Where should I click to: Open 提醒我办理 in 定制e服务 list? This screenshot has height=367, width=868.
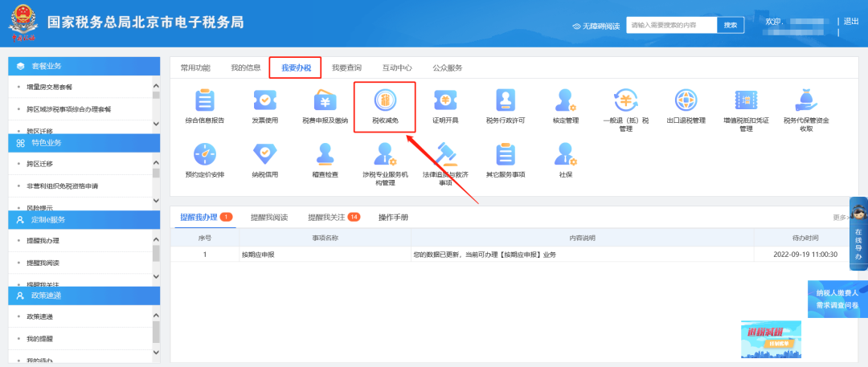tap(43, 241)
